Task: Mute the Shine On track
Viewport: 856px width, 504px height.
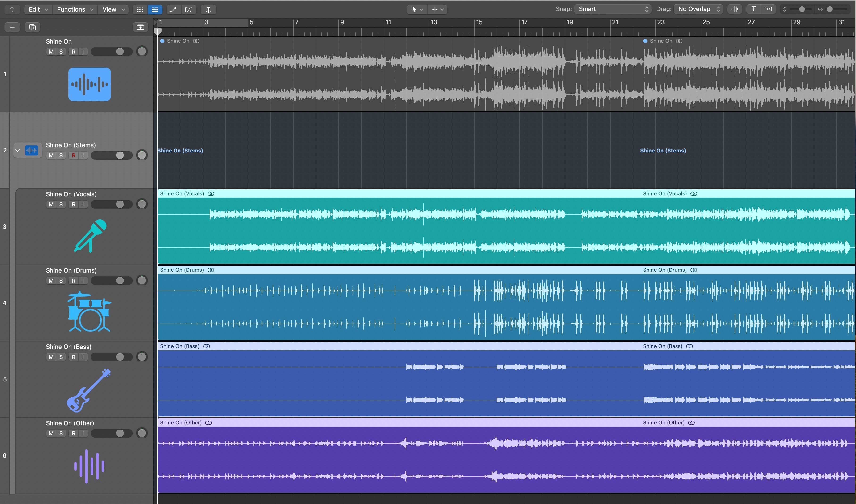Action: (x=51, y=52)
